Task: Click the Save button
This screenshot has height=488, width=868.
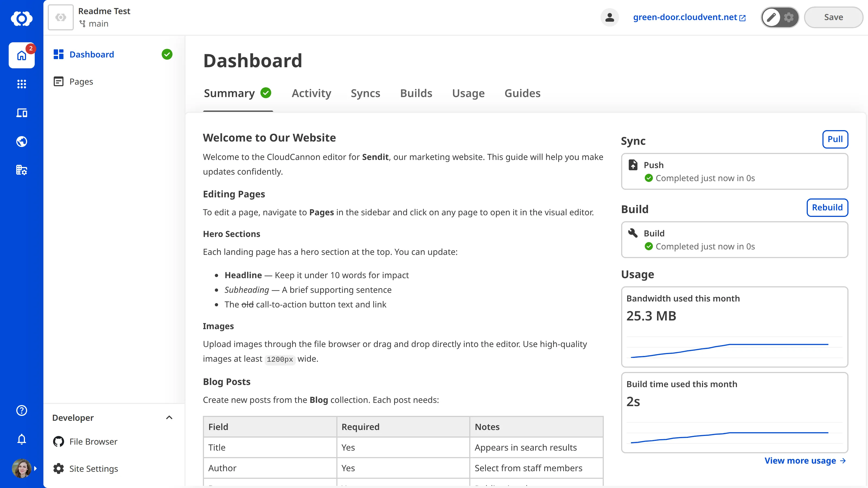Action: tap(833, 17)
